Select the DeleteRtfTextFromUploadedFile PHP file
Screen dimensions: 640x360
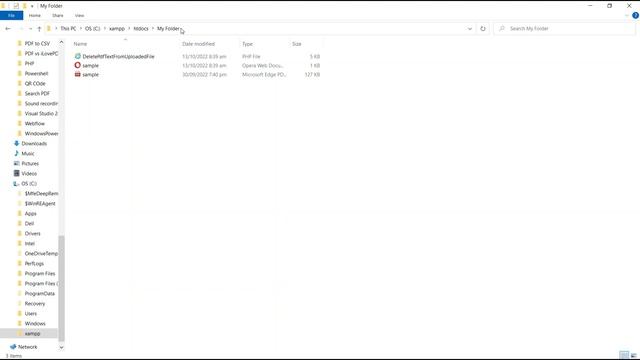pos(118,56)
